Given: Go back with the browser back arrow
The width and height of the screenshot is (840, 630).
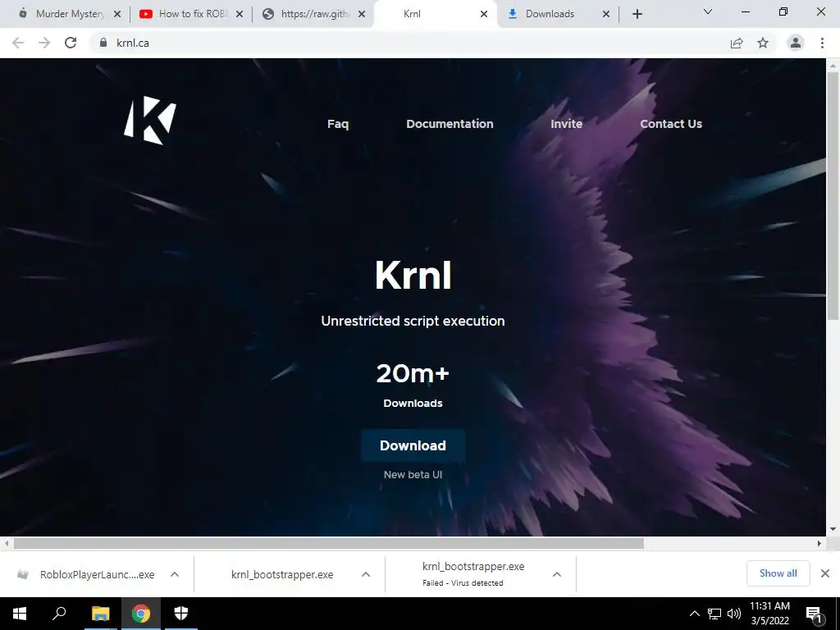Looking at the screenshot, I should coord(18,43).
